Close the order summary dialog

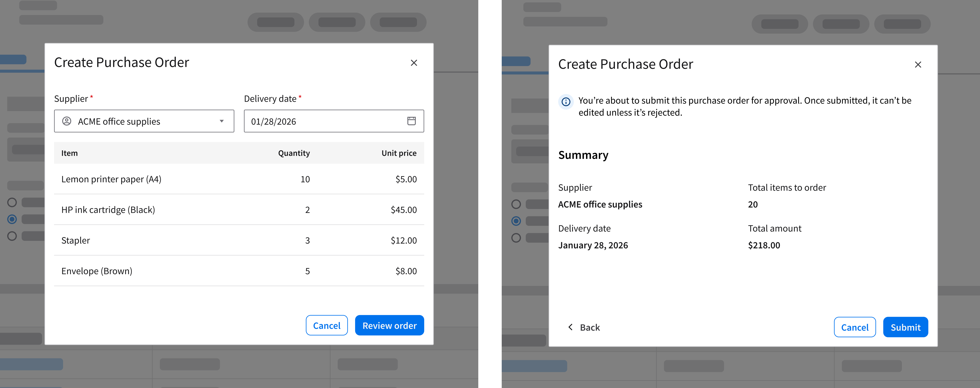tap(918, 65)
